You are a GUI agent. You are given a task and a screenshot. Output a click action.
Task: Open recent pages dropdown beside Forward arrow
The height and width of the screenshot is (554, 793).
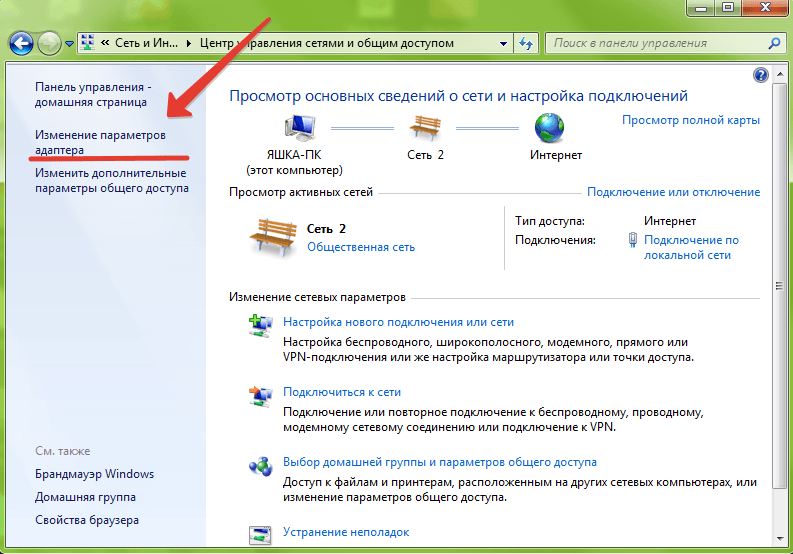tap(69, 44)
